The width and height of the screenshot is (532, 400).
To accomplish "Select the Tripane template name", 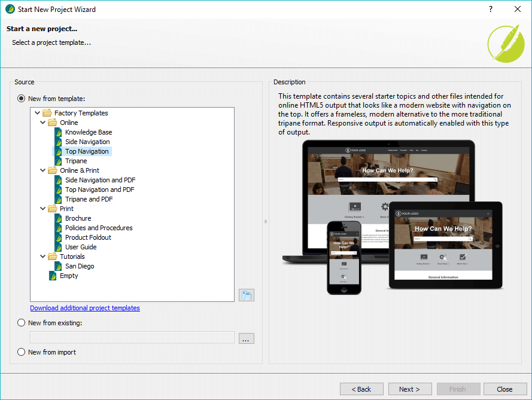I will (76, 161).
